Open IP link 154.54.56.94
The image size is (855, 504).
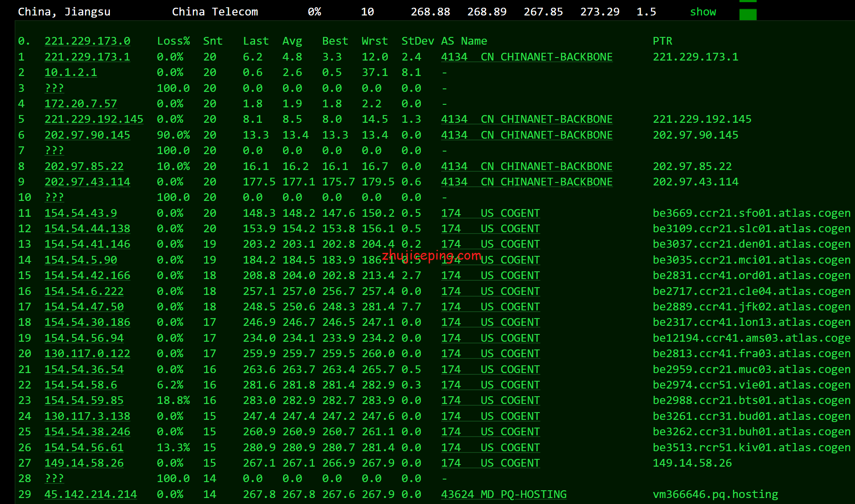click(84, 338)
